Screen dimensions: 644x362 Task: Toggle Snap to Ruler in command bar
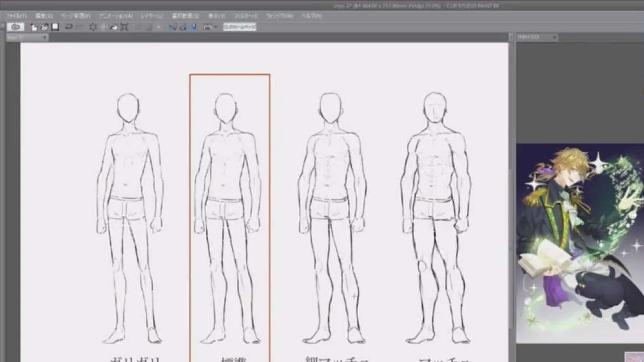(173, 27)
